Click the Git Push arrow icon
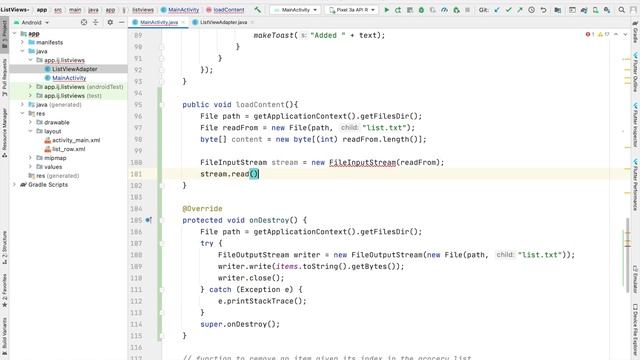Image resolution: width=640 pixels, height=360 pixels. [520, 10]
